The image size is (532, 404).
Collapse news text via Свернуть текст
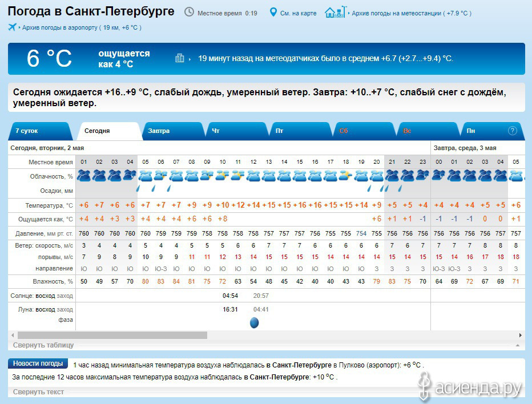pos(38,392)
